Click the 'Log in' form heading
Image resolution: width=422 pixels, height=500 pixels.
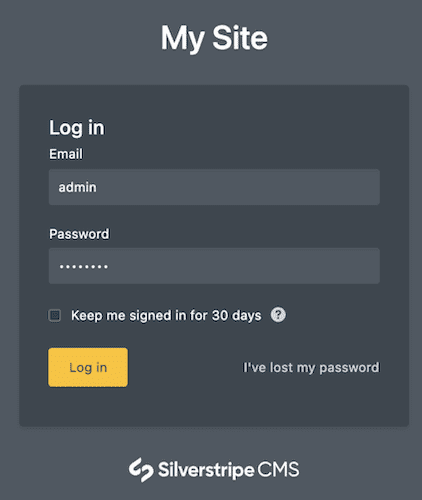coord(77,128)
